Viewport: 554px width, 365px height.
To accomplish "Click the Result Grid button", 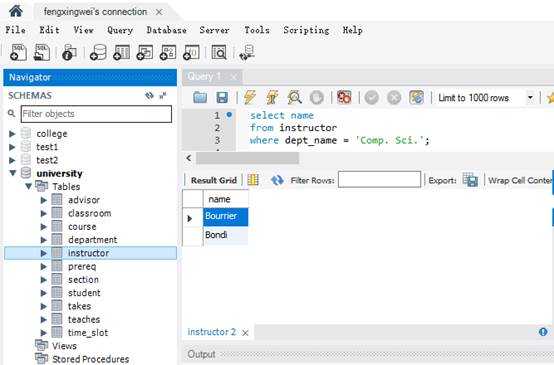I will pos(214,180).
